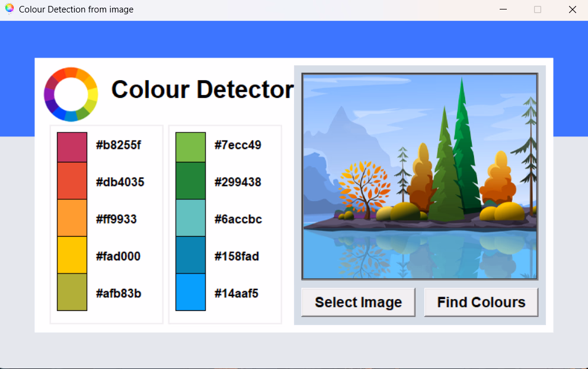Click the forest landscape preview image
The height and width of the screenshot is (369, 588).
point(420,175)
